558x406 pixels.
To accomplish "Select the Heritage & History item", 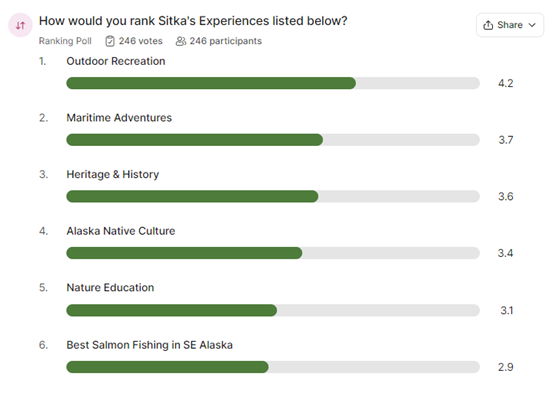I will (112, 174).
